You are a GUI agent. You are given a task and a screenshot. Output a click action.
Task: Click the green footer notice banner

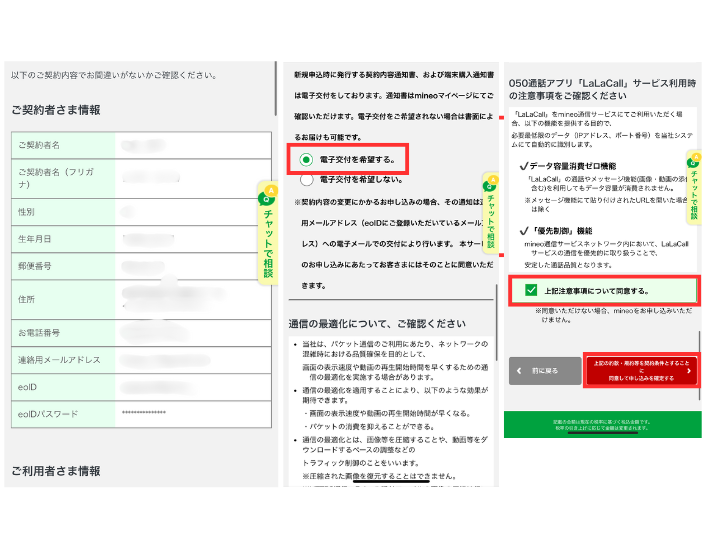pos(603,424)
